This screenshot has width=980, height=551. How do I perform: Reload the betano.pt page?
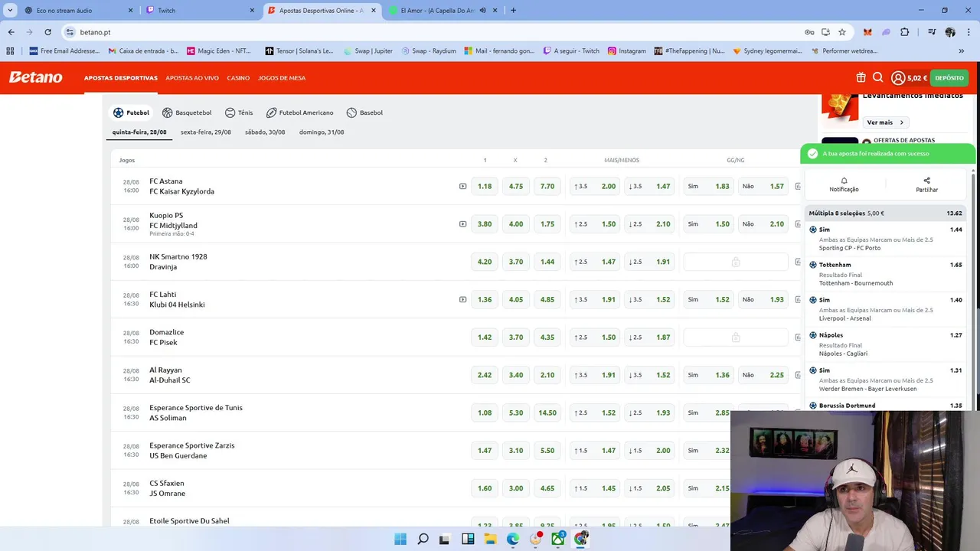tap(47, 32)
